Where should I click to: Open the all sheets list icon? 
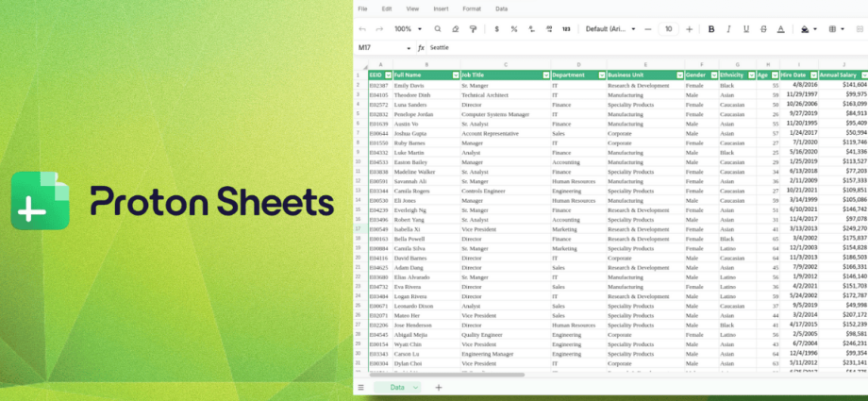pos(361,388)
